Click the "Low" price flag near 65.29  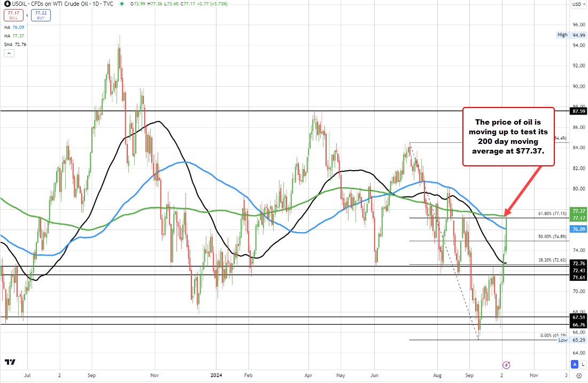(x=562, y=340)
